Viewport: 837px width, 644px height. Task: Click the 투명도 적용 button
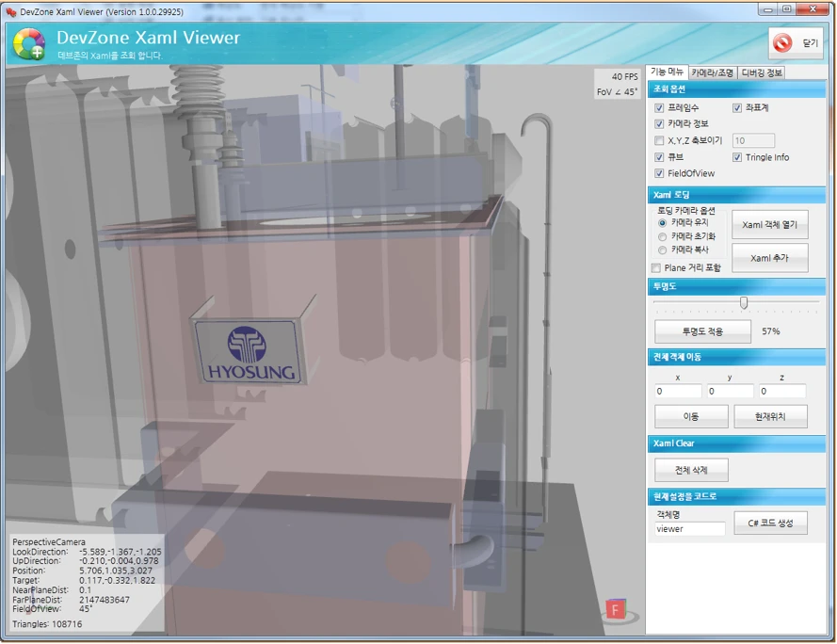(702, 331)
